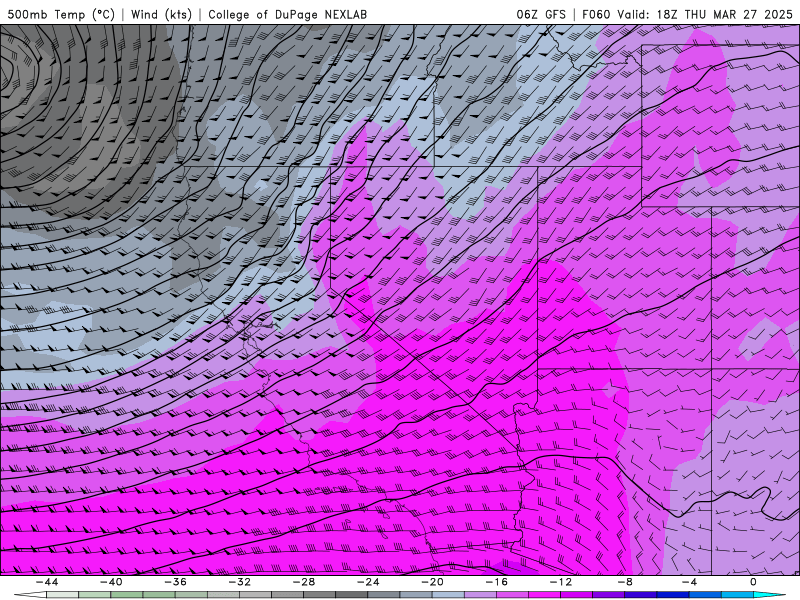Click the -20 colorbar scale label
800x600 pixels.
pyautogui.click(x=432, y=582)
